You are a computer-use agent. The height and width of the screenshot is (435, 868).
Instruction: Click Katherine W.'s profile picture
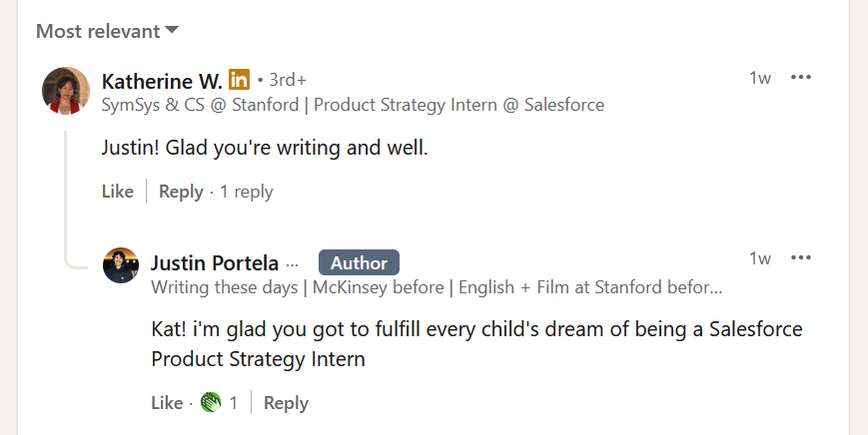[66, 91]
